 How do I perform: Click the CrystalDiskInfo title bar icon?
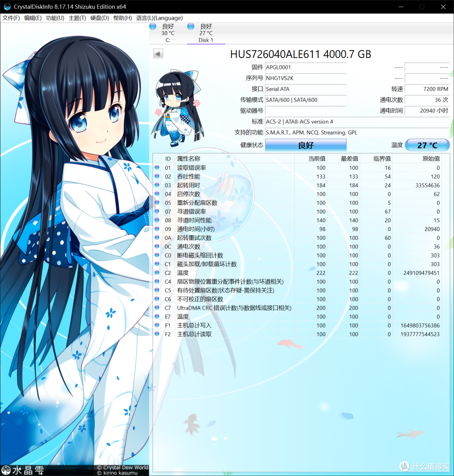click(7, 6)
